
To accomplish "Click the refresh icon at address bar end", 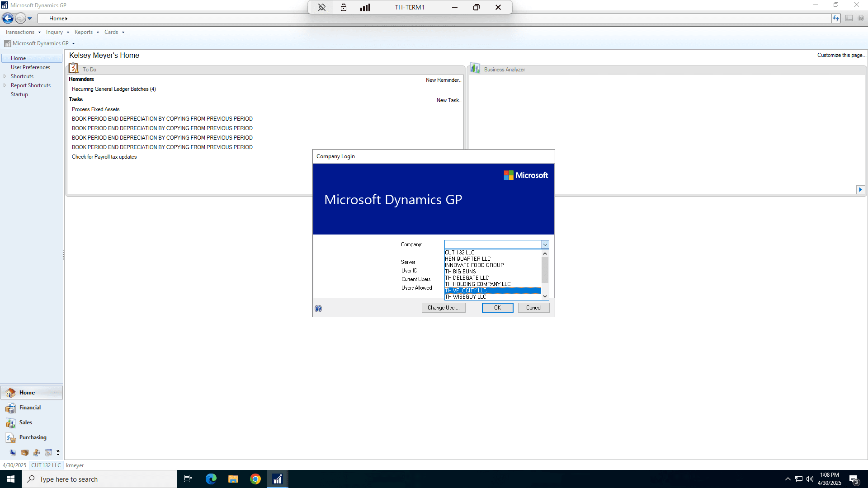I will [836, 19].
